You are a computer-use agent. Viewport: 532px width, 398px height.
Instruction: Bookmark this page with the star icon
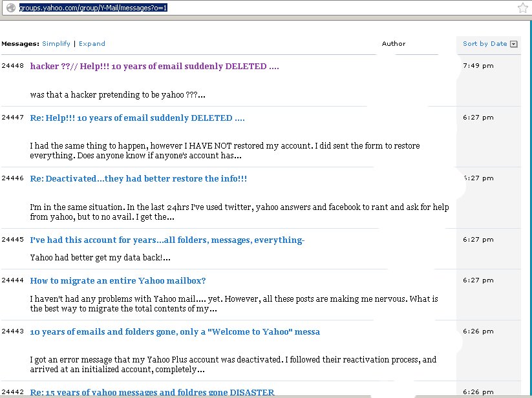[x=522, y=8]
